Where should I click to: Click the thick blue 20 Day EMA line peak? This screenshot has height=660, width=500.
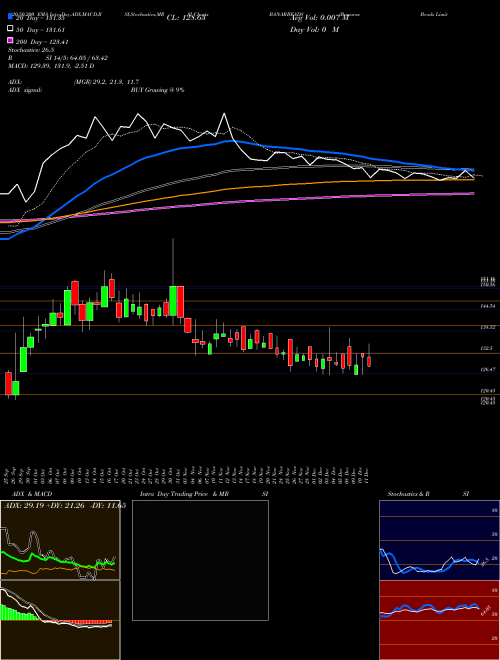231,141
